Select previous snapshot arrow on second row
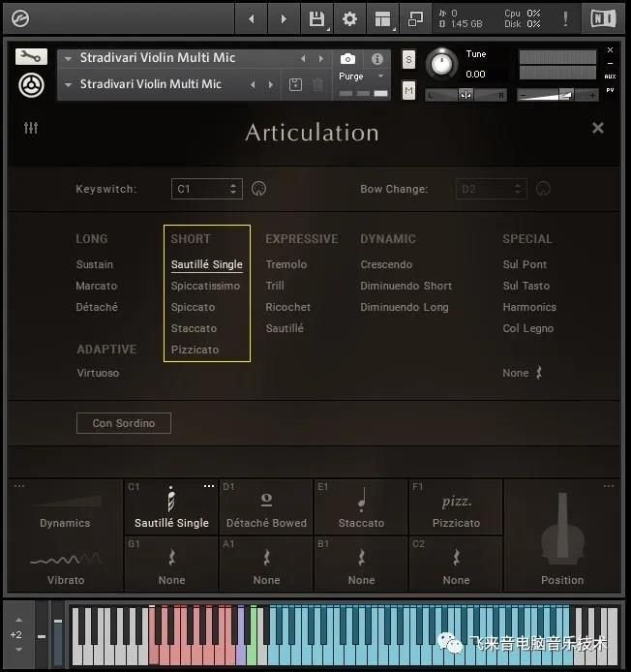Viewport: 631px width, 672px height. [x=253, y=84]
